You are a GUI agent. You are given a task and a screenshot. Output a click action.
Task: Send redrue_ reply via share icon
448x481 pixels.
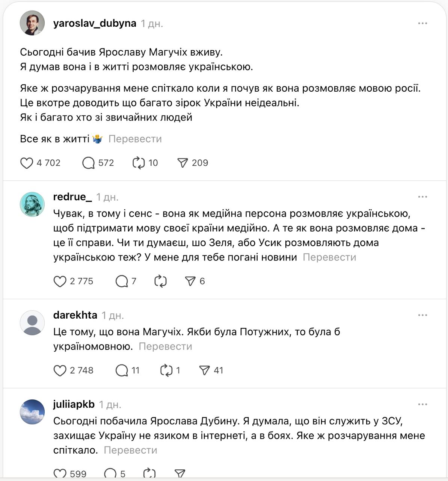(x=190, y=281)
